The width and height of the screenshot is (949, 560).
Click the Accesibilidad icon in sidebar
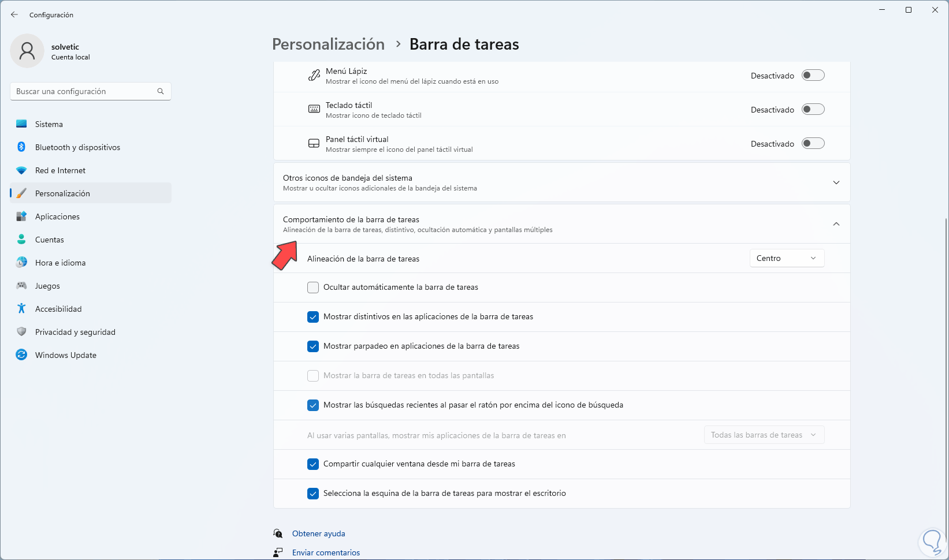(x=21, y=309)
